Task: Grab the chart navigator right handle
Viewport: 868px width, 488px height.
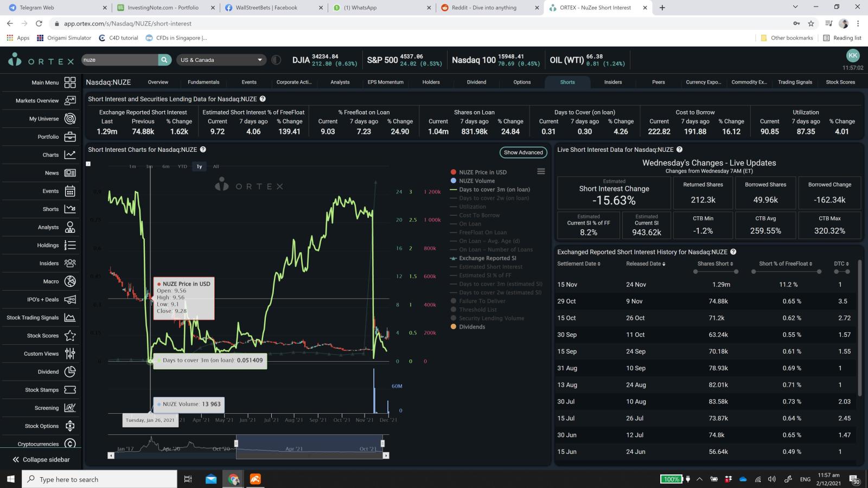Action: [x=382, y=444]
